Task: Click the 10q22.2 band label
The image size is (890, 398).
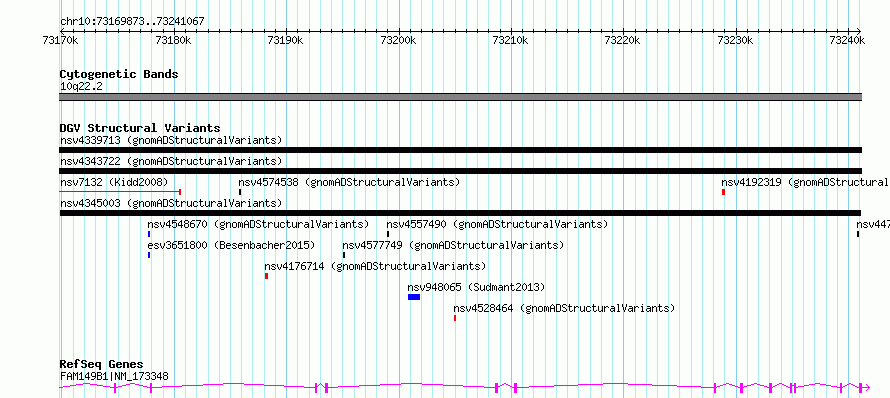Action: click(x=81, y=87)
